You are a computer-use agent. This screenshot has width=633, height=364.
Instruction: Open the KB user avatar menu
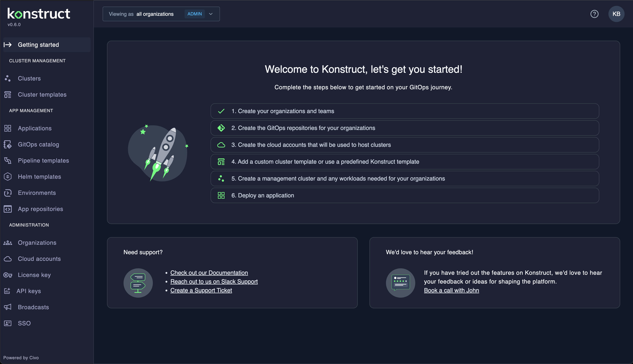tap(616, 14)
